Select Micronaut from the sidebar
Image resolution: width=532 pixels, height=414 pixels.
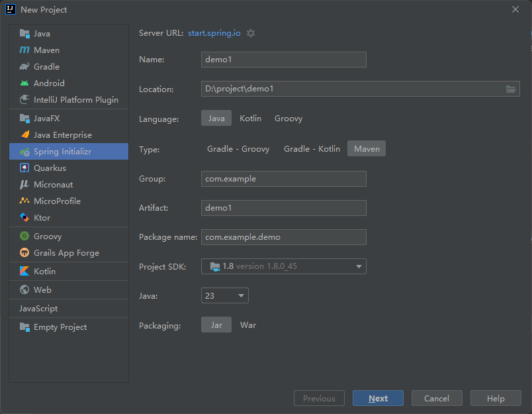[x=53, y=185]
